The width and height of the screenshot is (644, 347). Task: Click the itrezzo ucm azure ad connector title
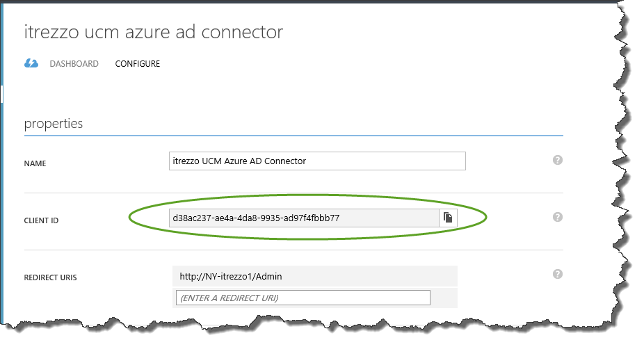coord(154,32)
